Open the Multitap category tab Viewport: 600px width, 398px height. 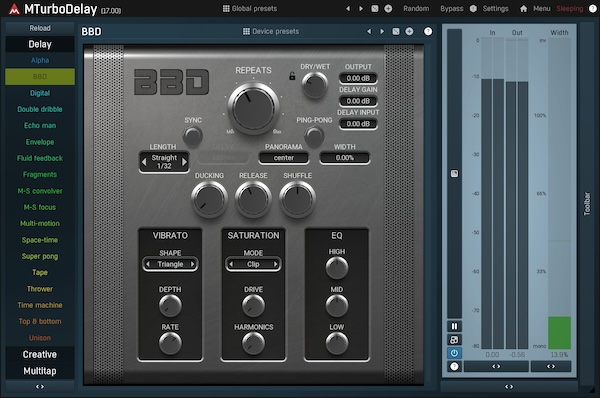point(40,371)
